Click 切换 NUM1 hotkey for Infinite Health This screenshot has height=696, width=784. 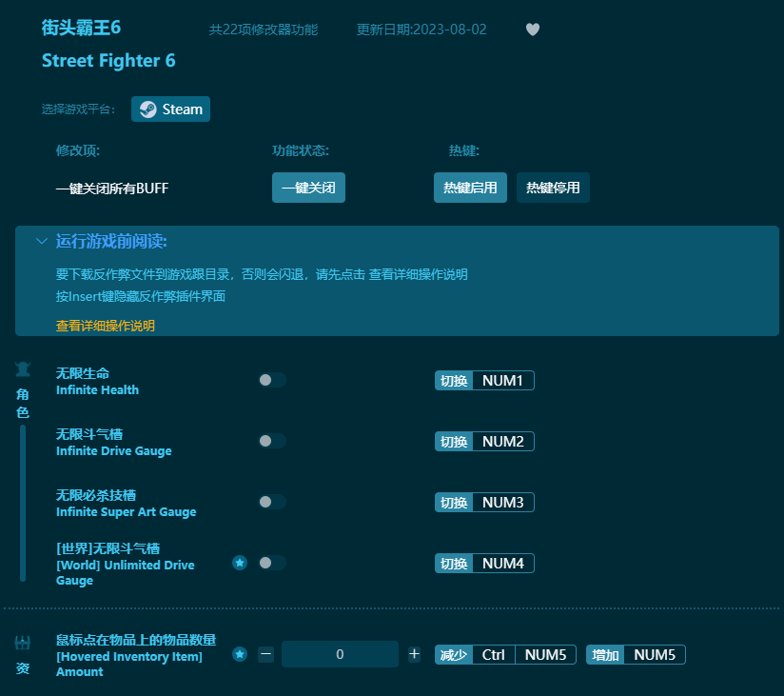(484, 380)
